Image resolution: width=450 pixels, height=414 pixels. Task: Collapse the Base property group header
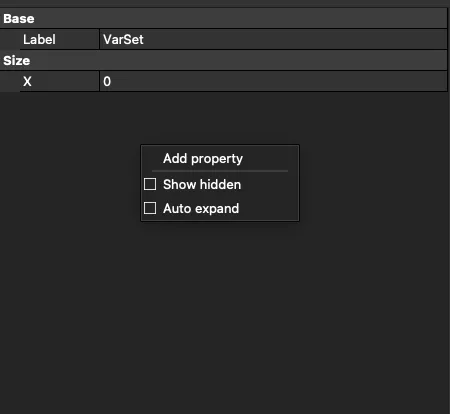point(223,18)
